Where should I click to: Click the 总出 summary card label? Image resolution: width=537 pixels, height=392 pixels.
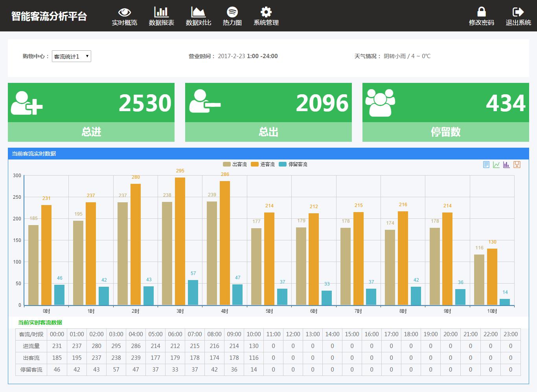click(x=268, y=132)
